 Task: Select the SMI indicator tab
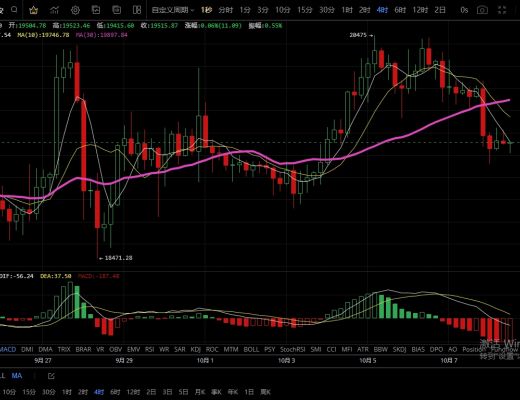click(316, 349)
